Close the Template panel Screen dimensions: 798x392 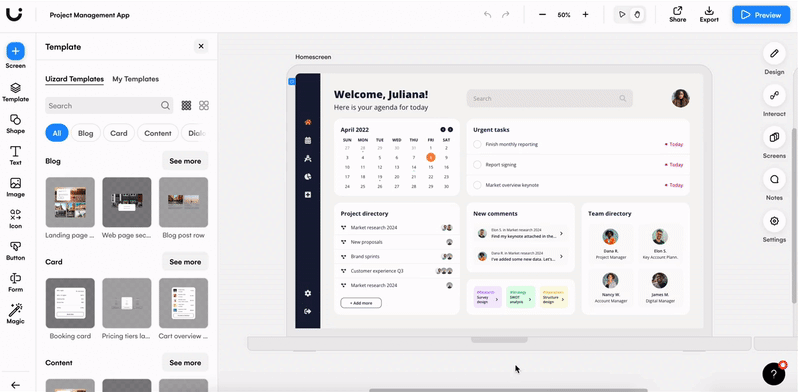tap(201, 46)
